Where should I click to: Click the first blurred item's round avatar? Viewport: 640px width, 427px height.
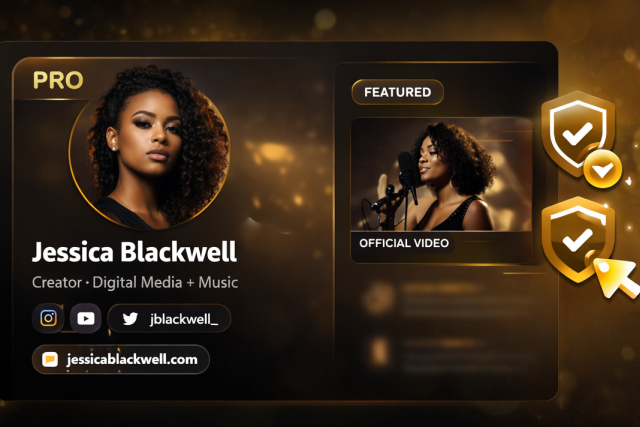pyautogui.click(x=379, y=299)
